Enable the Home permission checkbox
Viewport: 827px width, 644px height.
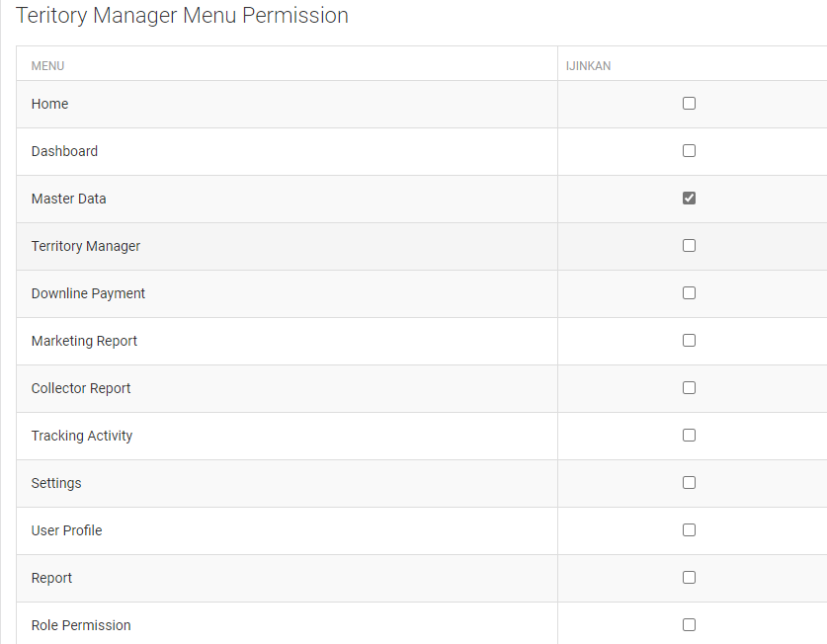click(x=689, y=104)
